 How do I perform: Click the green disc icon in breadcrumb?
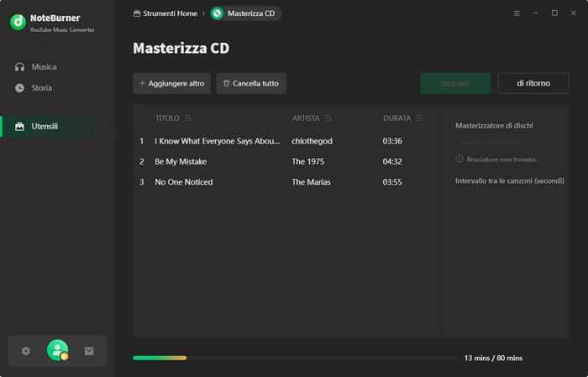[x=217, y=13]
